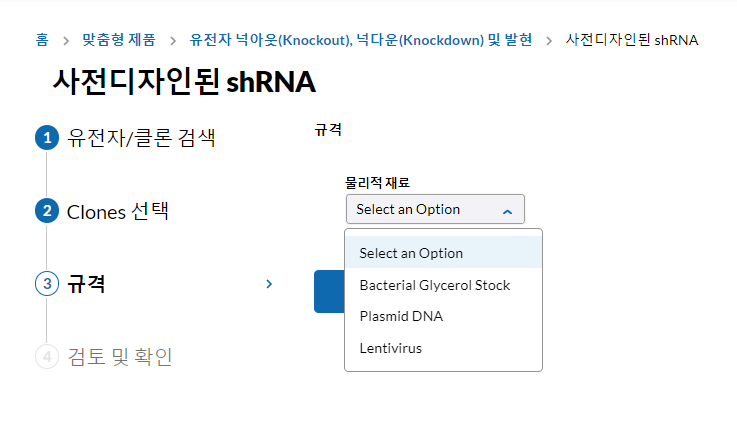This screenshot has height=434, width=737.
Task: Switch to Clones 선택 step
Action: [118, 211]
